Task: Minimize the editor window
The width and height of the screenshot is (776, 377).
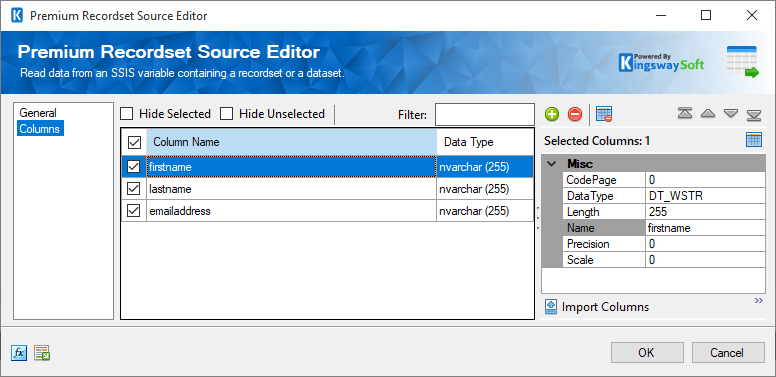Action: pos(661,15)
